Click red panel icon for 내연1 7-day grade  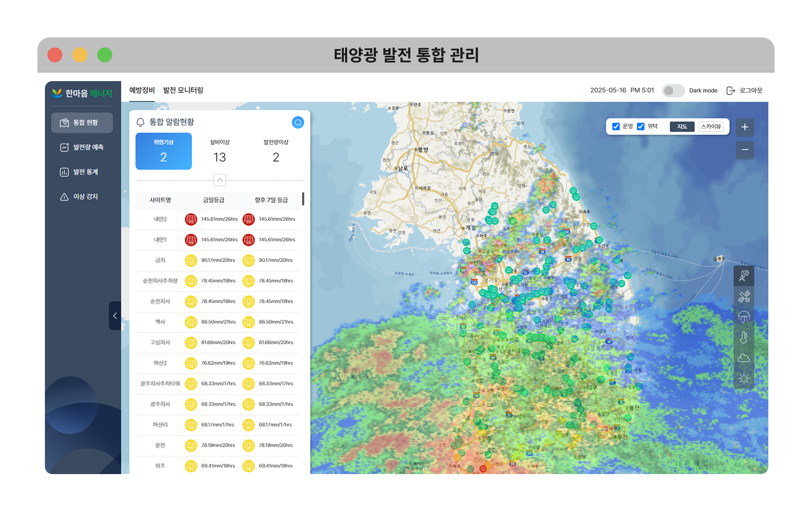click(248, 240)
